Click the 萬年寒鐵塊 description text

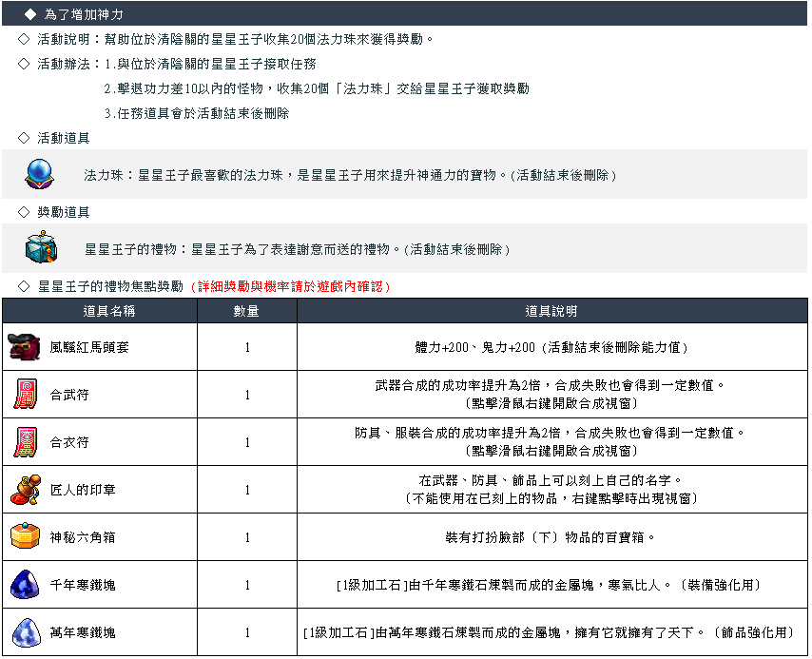pos(551,632)
